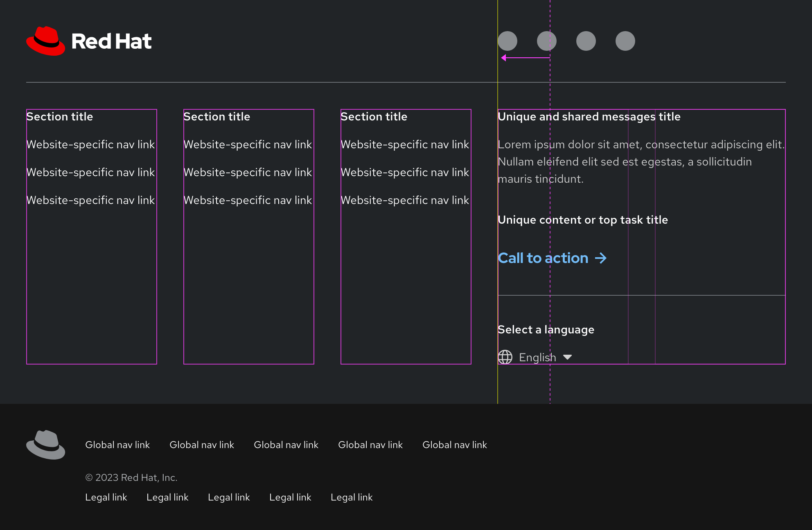This screenshot has width=812, height=530.
Task: Click the first gray social icon placeholder
Action: point(508,41)
